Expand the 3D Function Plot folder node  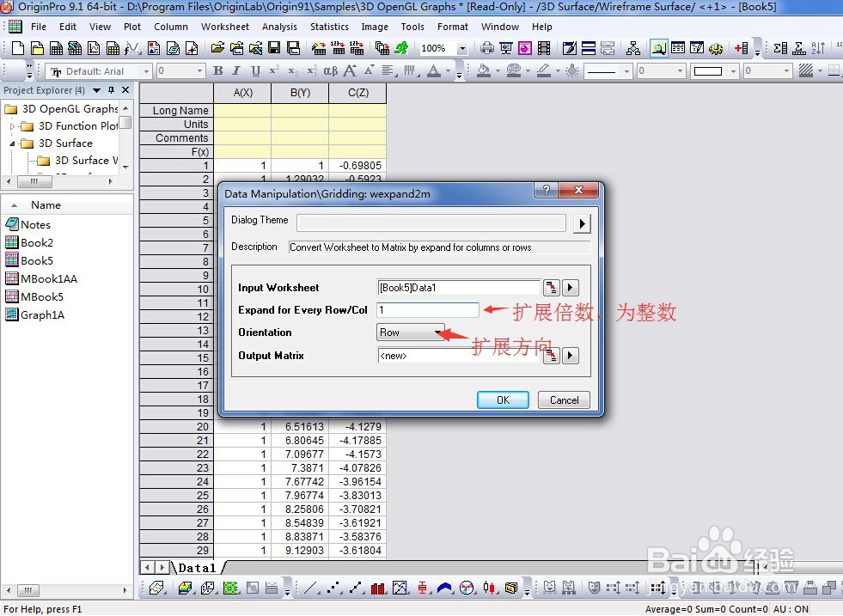coord(12,126)
